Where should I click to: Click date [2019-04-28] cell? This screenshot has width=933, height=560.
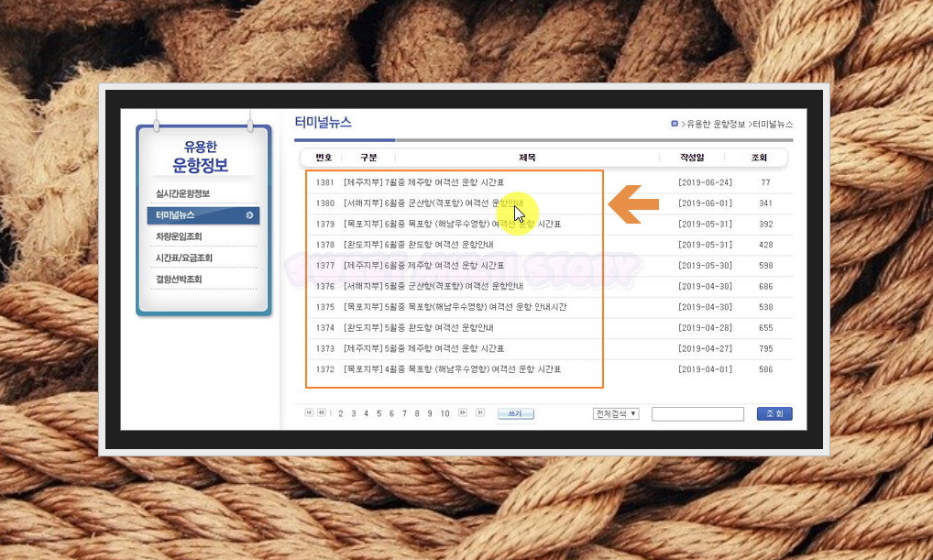[705, 328]
